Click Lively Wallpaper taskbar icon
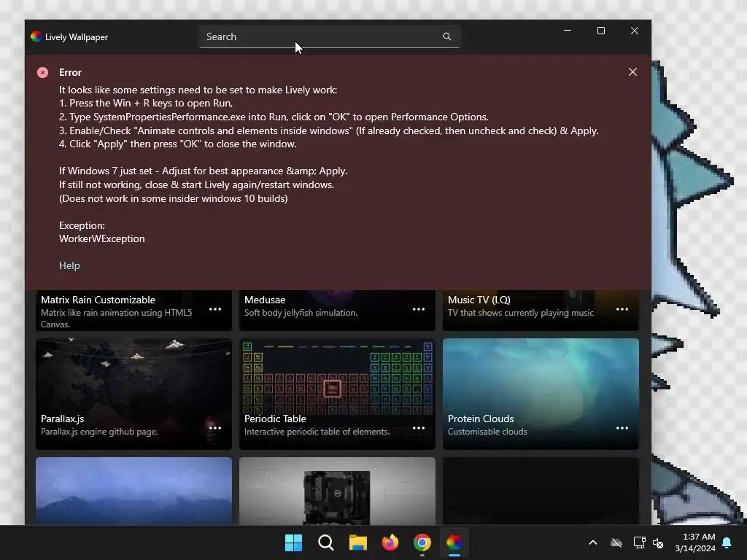This screenshot has height=560, width=747. 454,542
